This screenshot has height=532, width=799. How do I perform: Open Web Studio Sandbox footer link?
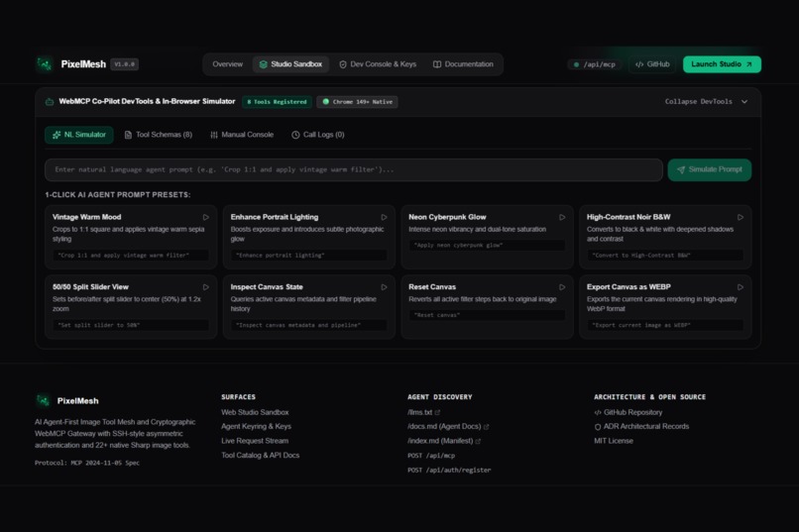coord(255,412)
